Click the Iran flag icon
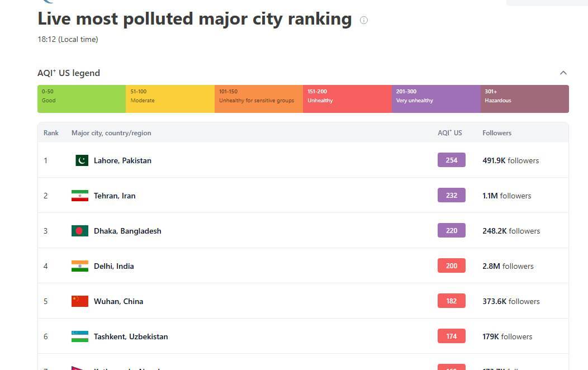588x370 pixels. (x=80, y=196)
